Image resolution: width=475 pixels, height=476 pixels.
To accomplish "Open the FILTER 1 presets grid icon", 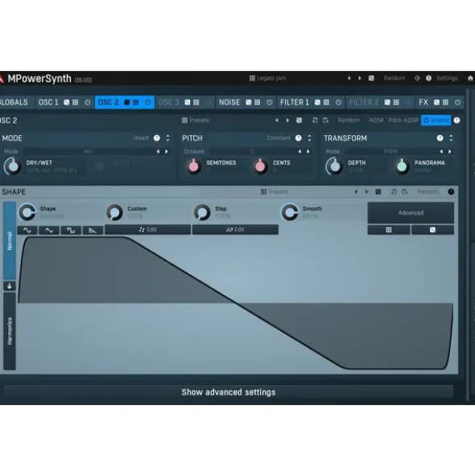I will [326, 102].
